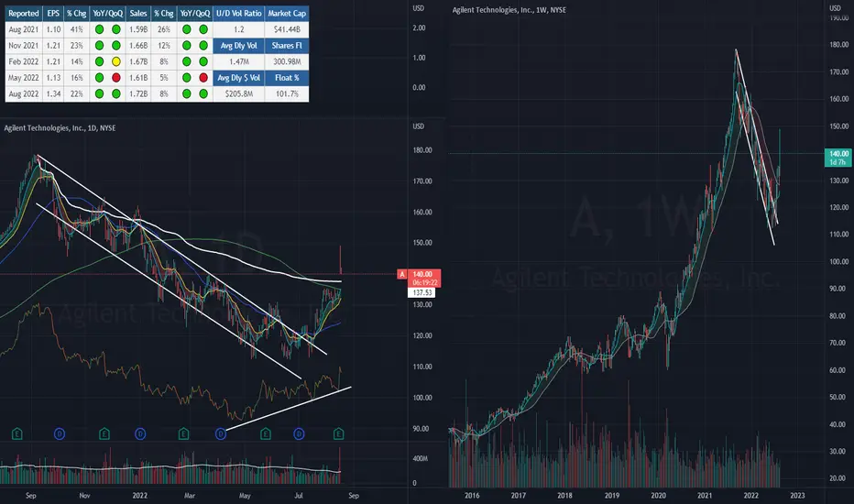854x504 pixels.
Task: Click the 'Float %' header cell
Action: [x=287, y=78]
